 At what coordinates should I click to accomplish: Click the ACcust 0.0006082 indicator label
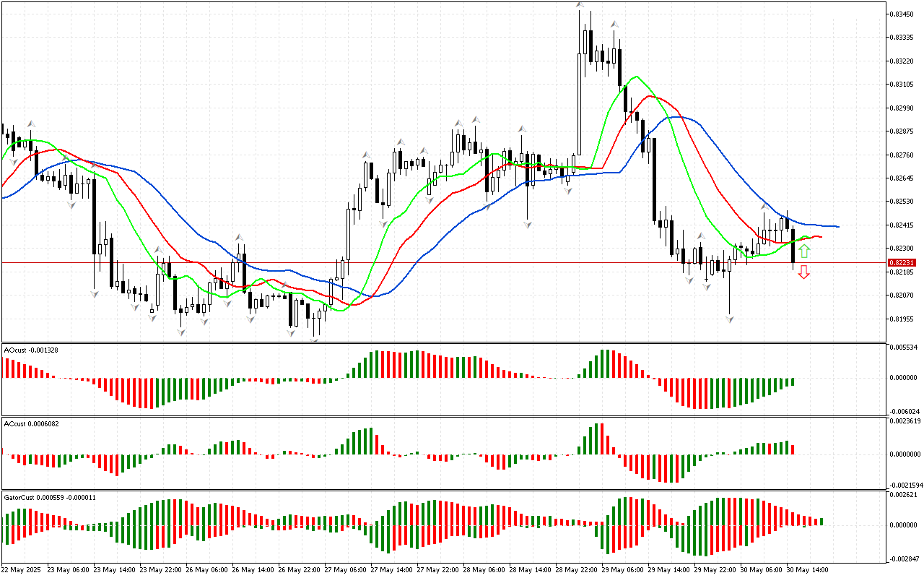pos(32,423)
